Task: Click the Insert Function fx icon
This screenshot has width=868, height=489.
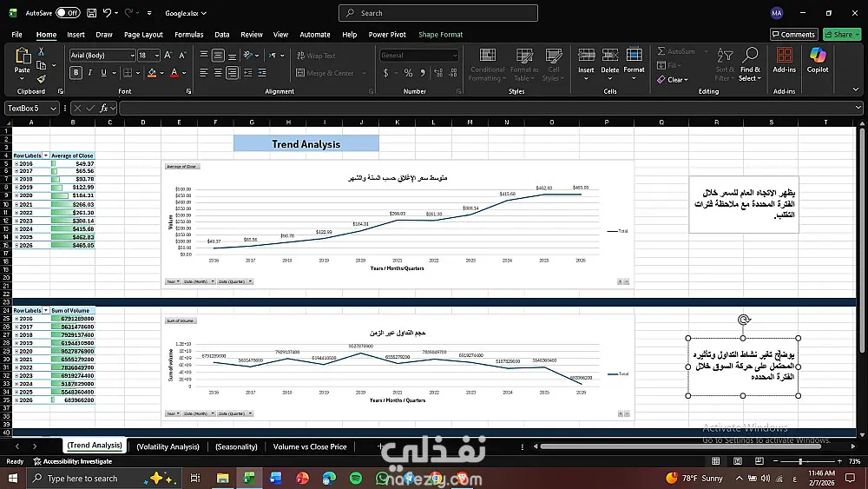Action: pyautogui.click(x=103, y=108)
